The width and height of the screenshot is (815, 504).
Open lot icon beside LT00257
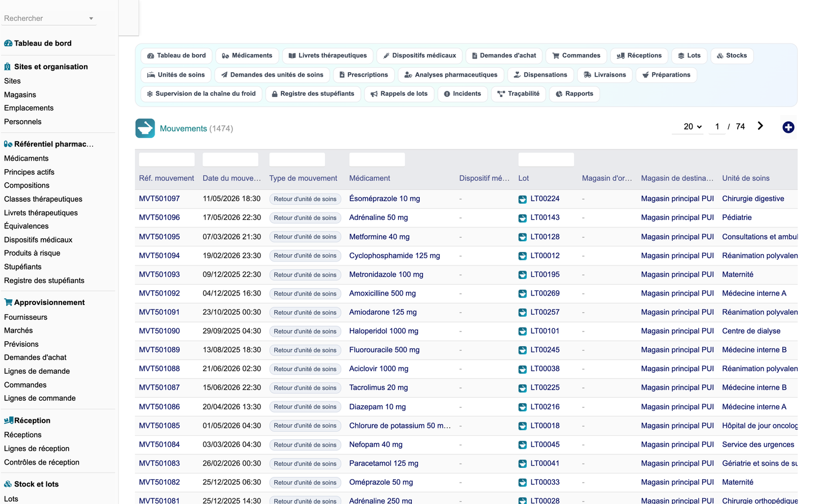523,313
